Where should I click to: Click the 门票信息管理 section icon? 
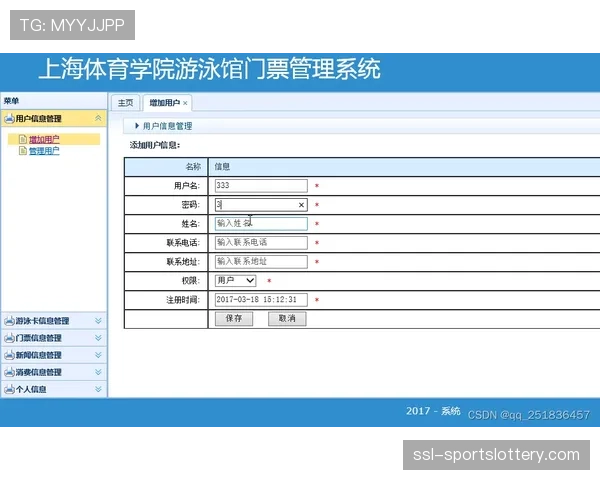(9, 338)
